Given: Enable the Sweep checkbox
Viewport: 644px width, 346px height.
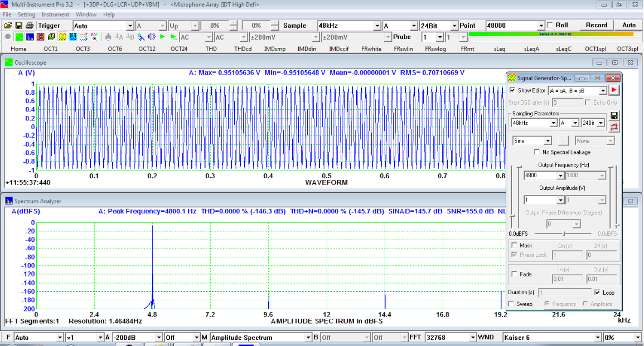Looking at the screenshot, I should click(x=511, y=304).
